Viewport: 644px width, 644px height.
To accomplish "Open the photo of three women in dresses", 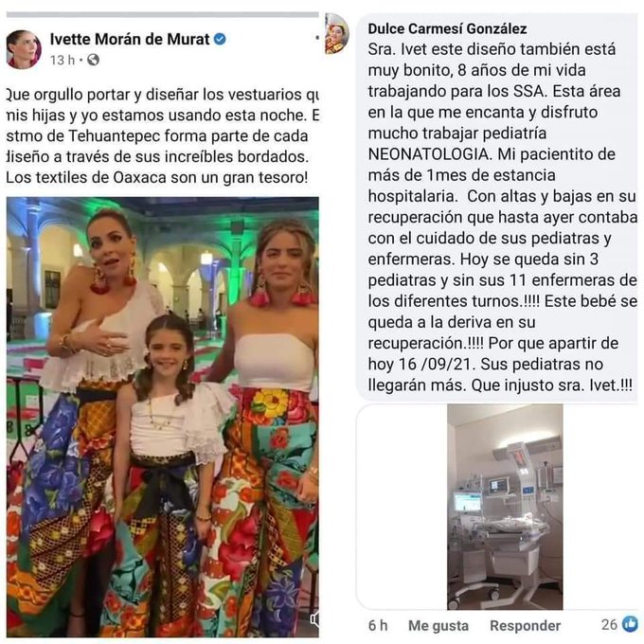I will 163,417.
